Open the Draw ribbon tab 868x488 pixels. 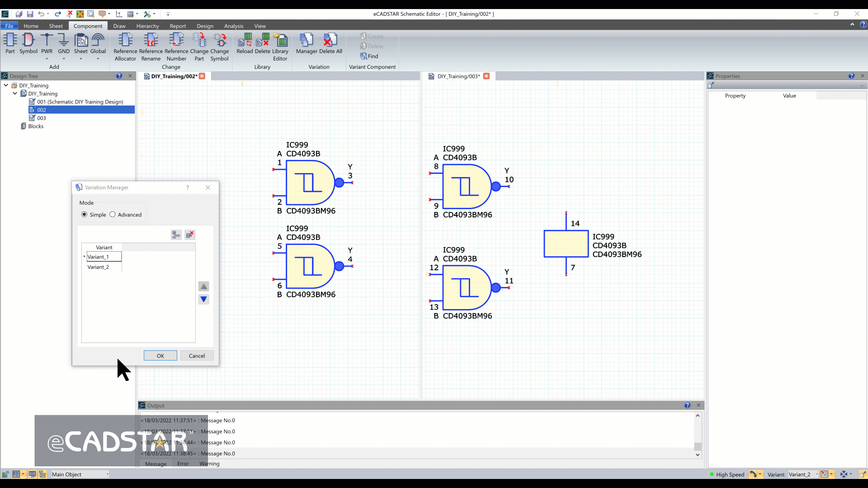click(x=119, y=26)
